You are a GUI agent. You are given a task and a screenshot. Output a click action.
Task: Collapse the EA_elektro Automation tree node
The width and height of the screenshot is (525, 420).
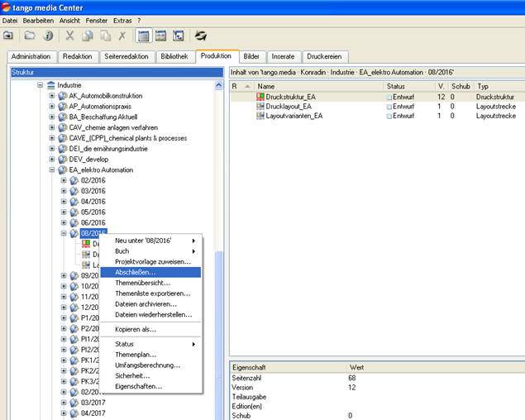click(51, 170)
